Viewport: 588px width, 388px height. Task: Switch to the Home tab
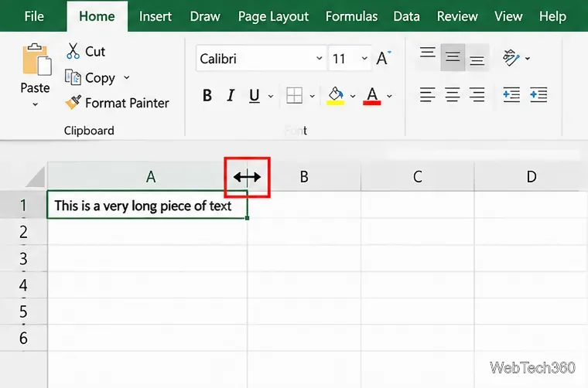97,16
